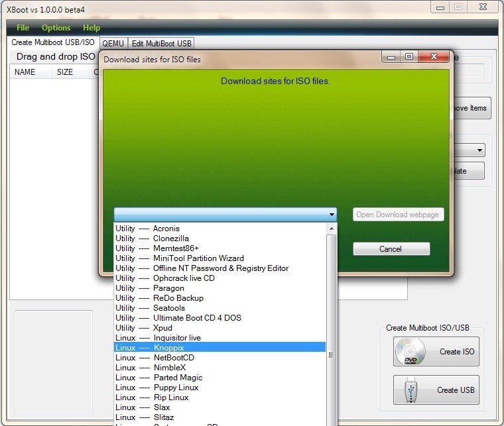504x426 pixels.
Task: Select Linux ---- Rip Linux entry
Action: point(220,398)
